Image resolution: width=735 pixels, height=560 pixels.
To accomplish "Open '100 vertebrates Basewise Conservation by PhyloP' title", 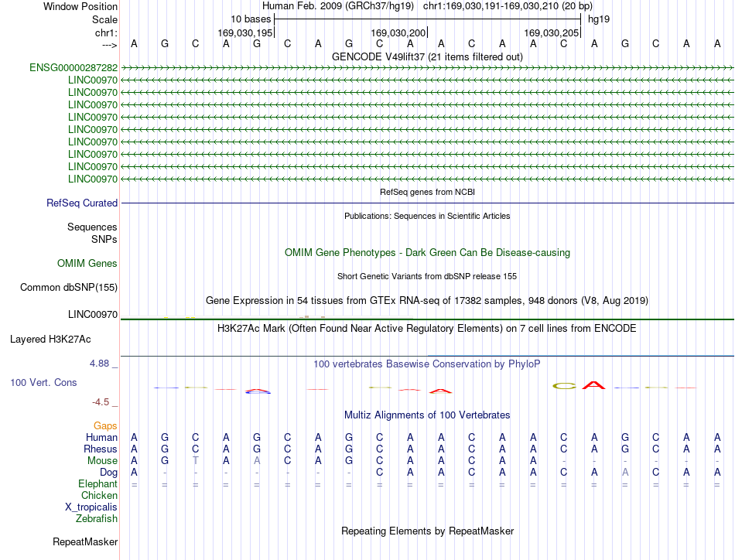I will (427, 364).
